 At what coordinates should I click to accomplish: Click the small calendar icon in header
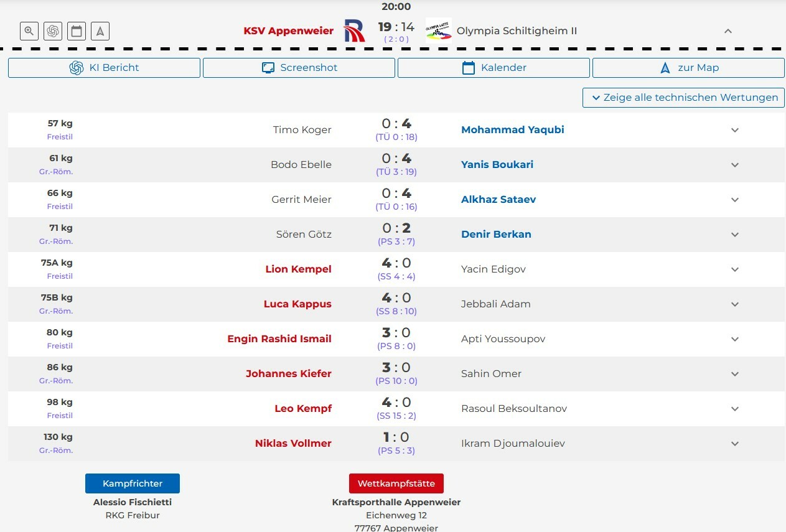pyautogui.click(x=77, y=31)
